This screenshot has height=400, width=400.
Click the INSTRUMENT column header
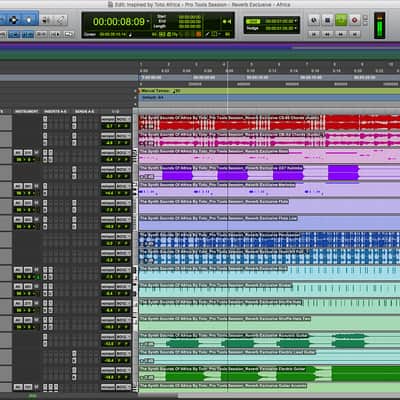[x=27, y=111]
